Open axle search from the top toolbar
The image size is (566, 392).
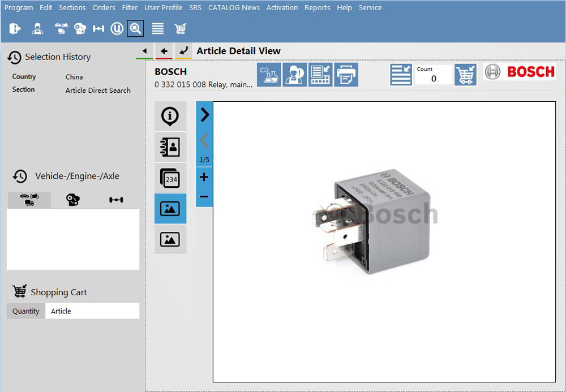pyautogui.click(x=98, y=28)
